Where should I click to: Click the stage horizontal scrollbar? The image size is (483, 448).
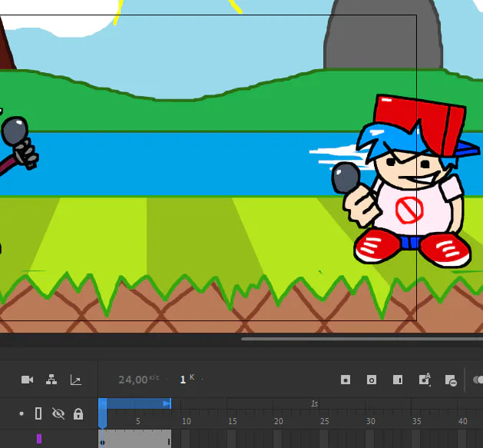362,339
